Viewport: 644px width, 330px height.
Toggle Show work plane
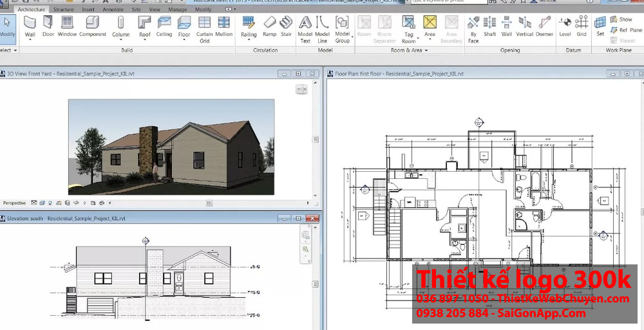(621, 19)
